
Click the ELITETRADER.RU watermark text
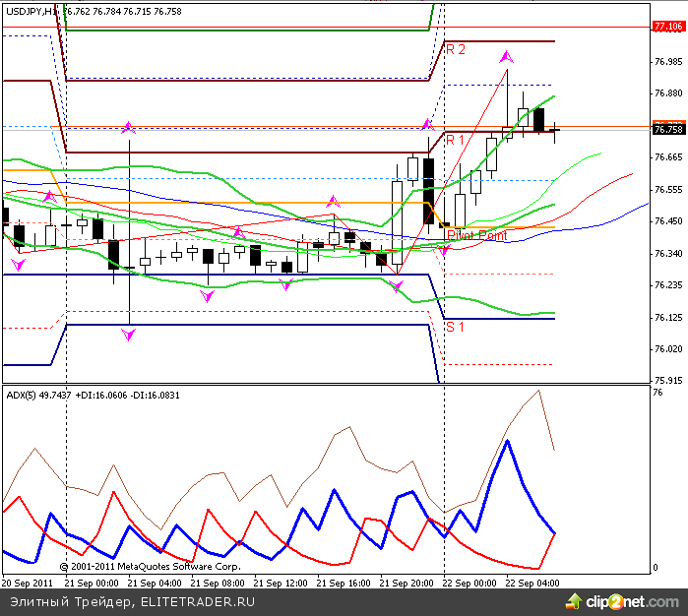coord(197,600)
